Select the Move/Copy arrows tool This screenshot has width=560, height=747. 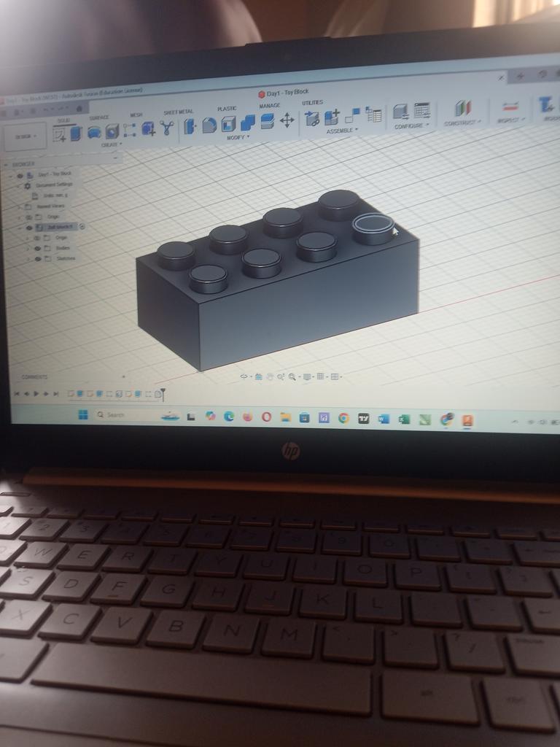click(287, 120)
